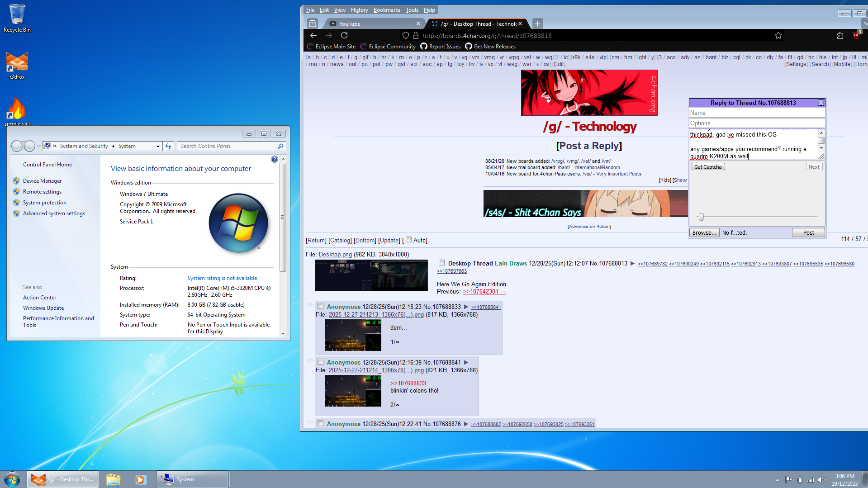
Task: Open a new browser tab
Action: (x=537, y=24)
